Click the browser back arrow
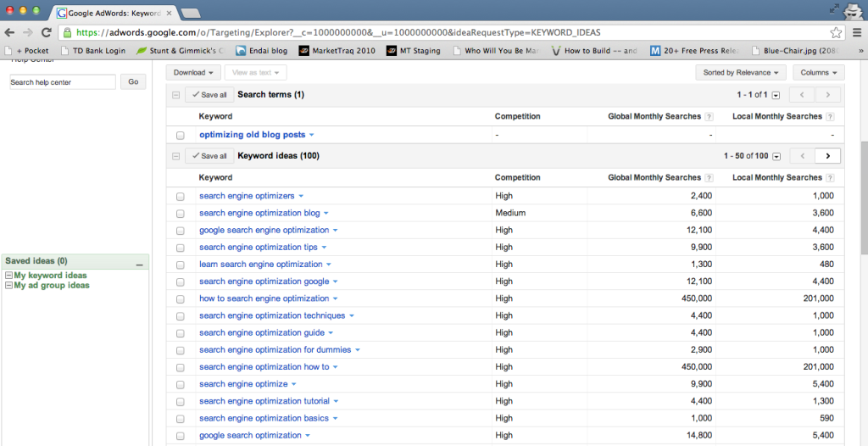 pyautogui.click(x=9, y=33)
